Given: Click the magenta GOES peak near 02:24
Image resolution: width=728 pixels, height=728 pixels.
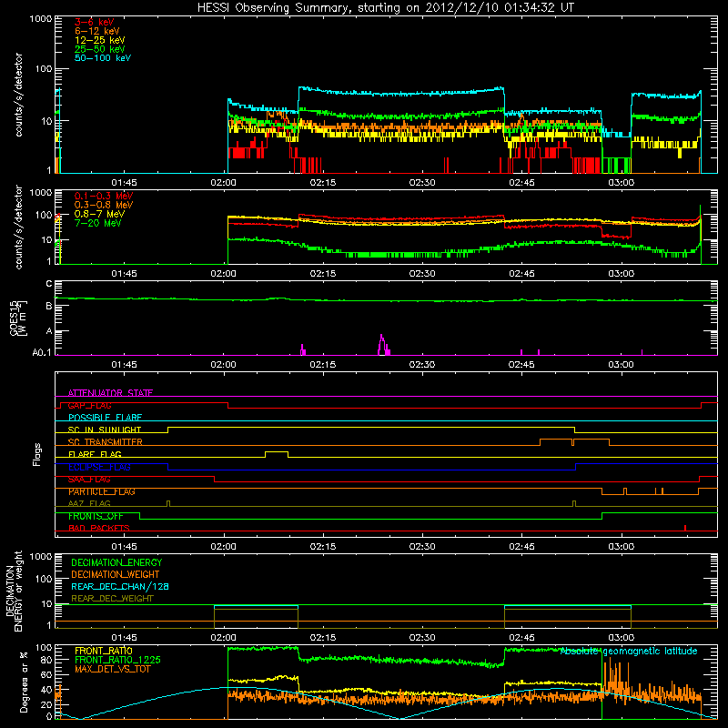Looking at the screenshot, I should coord(382,344).
